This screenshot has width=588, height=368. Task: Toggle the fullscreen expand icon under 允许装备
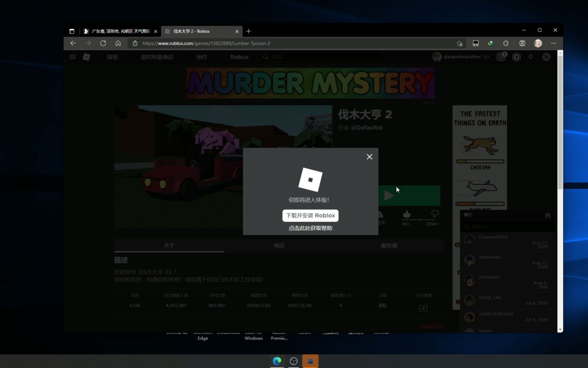pos(423,308)
